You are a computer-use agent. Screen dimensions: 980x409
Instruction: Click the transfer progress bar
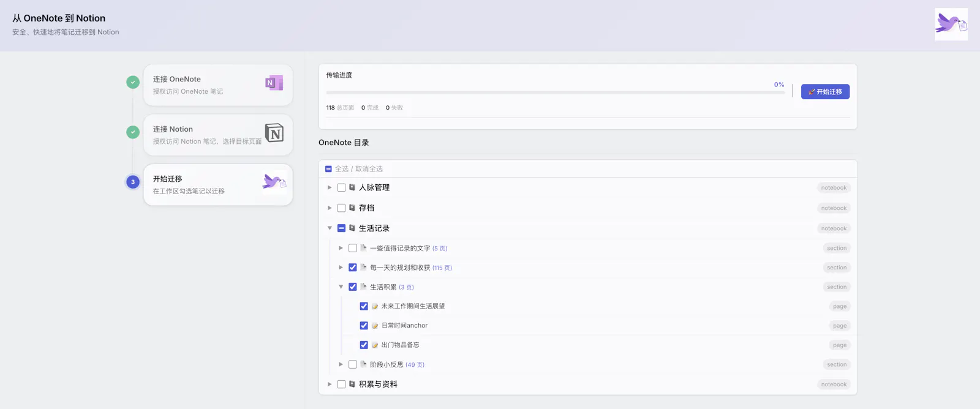click(556, 92)
